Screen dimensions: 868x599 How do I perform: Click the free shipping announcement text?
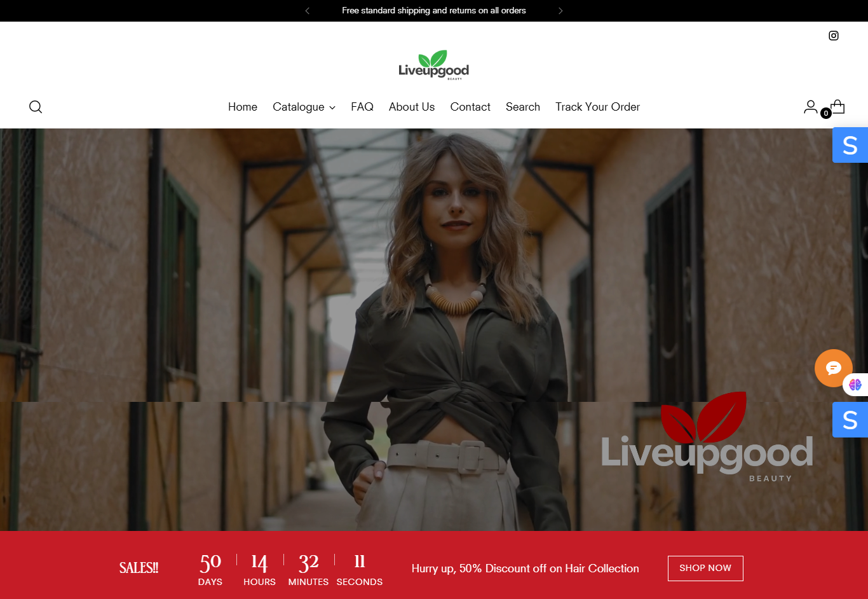[434, 11]
